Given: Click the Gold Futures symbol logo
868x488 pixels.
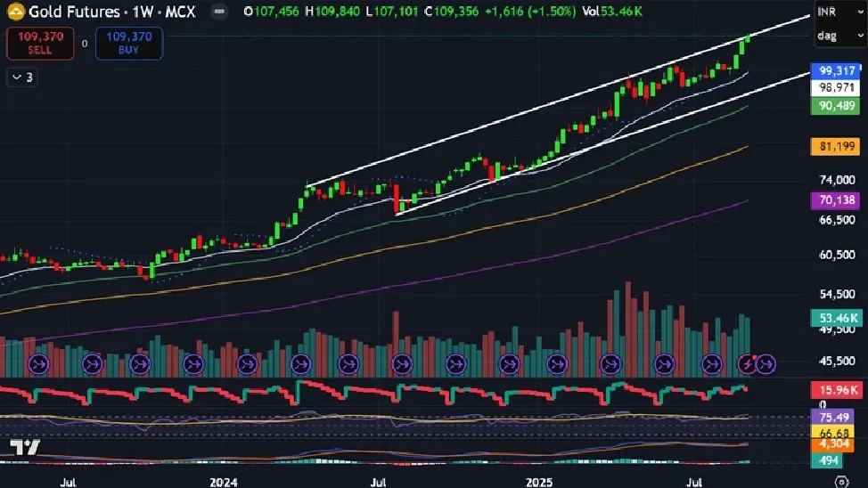Looking at the screenshot, I should 15,11.
